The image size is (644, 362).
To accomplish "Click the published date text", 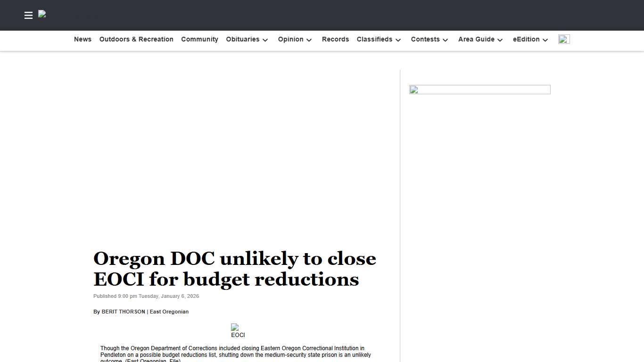I will pyautogui.click(x=146, y=296).
